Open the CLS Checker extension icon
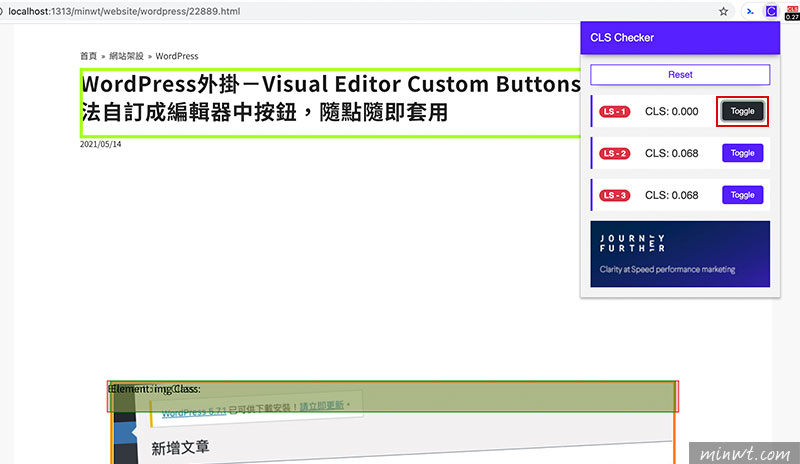 tap(771, 11)
